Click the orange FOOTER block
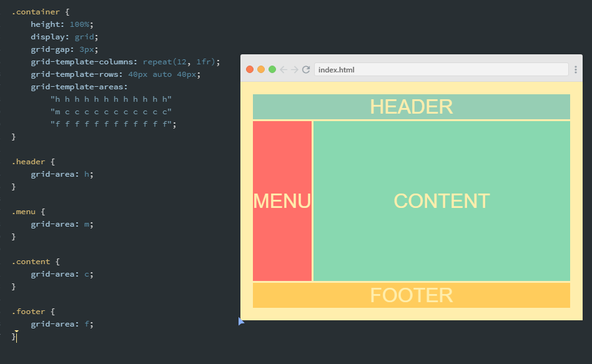The height and width of the screenshot is (364, 592). click(412, 295)
